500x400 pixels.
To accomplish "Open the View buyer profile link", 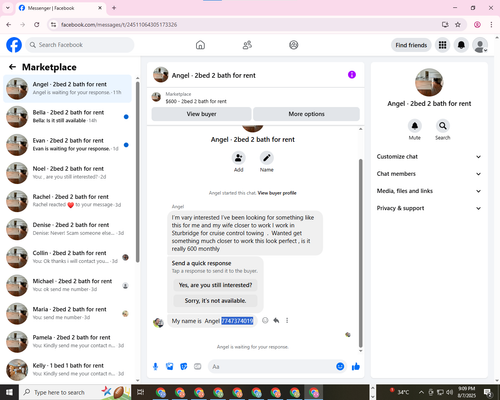I will tap(277, 193).
